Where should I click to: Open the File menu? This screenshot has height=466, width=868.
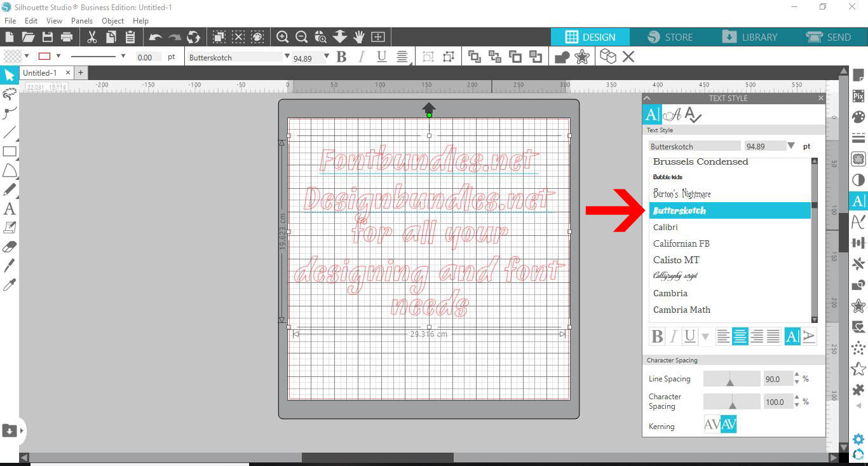[x=10, y=20]
